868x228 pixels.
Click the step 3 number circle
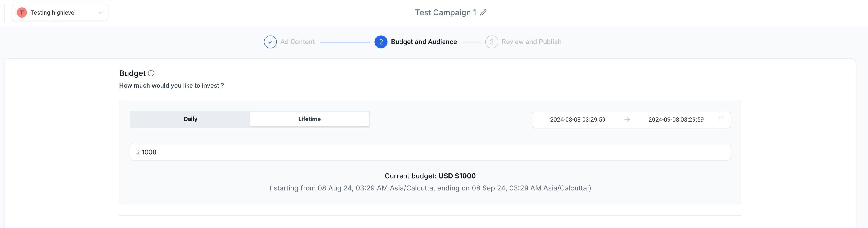tap(492, 42)
